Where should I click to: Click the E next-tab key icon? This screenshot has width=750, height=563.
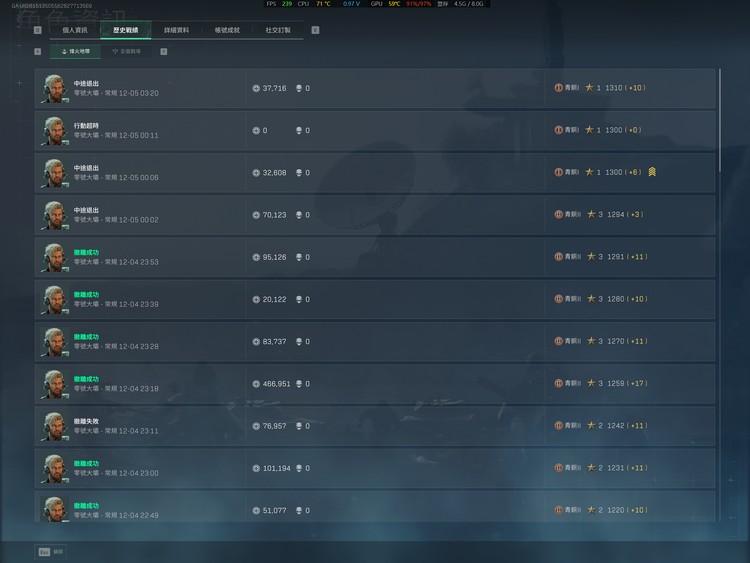[315, 30]
